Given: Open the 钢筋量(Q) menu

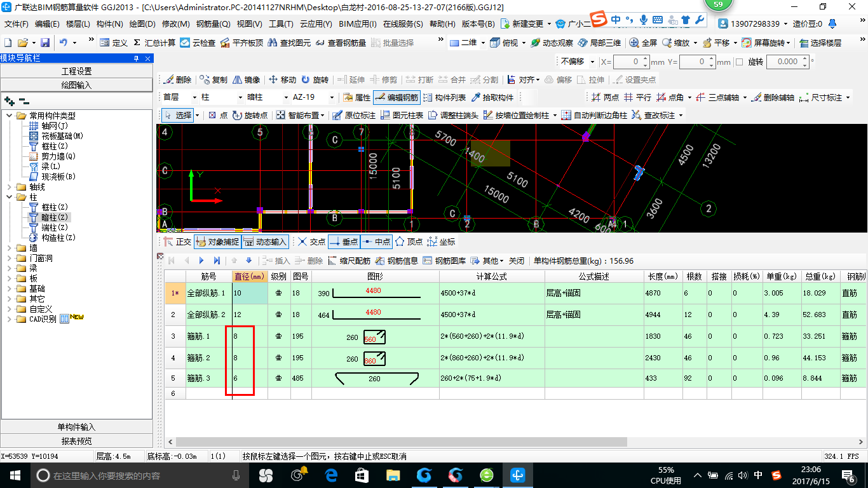Looking at the screenshot, I should [213, 24].
